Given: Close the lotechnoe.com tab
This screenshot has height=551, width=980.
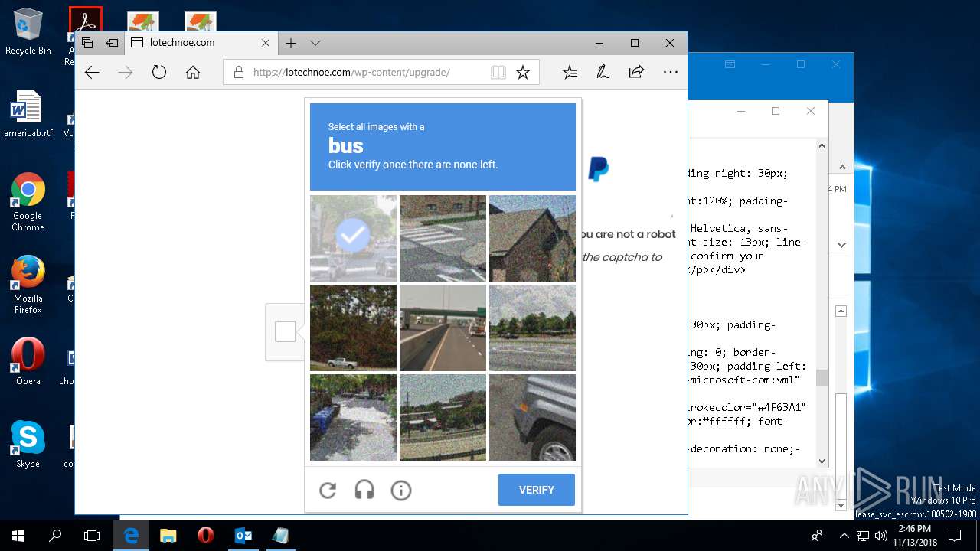Looking at the screenshot, I should (266, 43).
